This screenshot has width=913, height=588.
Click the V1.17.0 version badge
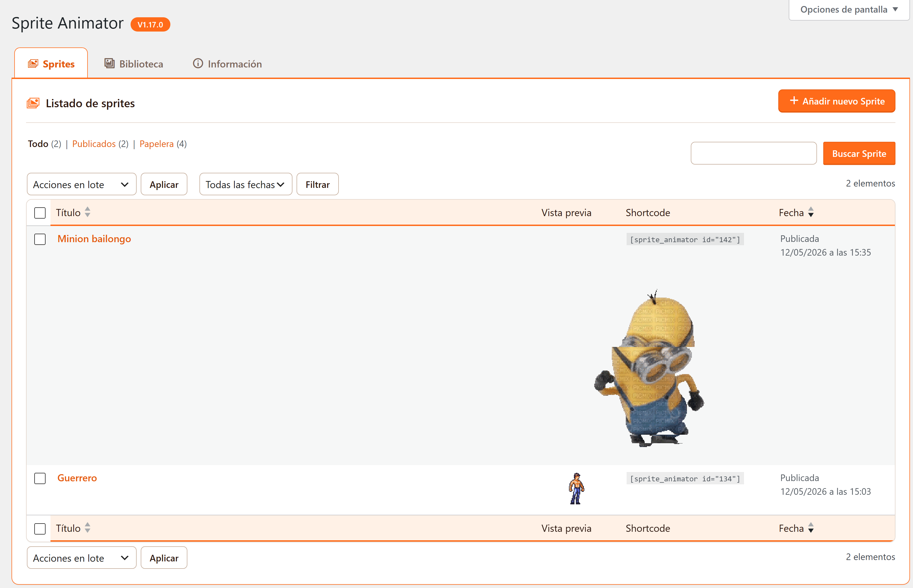pos(150,24)
